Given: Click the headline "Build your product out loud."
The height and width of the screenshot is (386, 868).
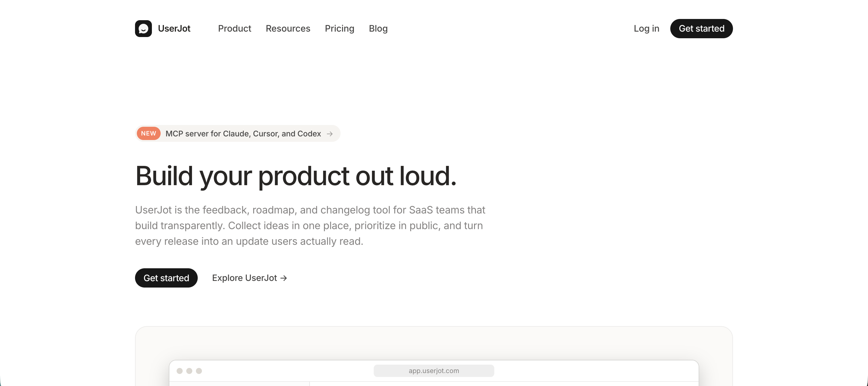Looking at the screenshot, I should coord(296,176).
